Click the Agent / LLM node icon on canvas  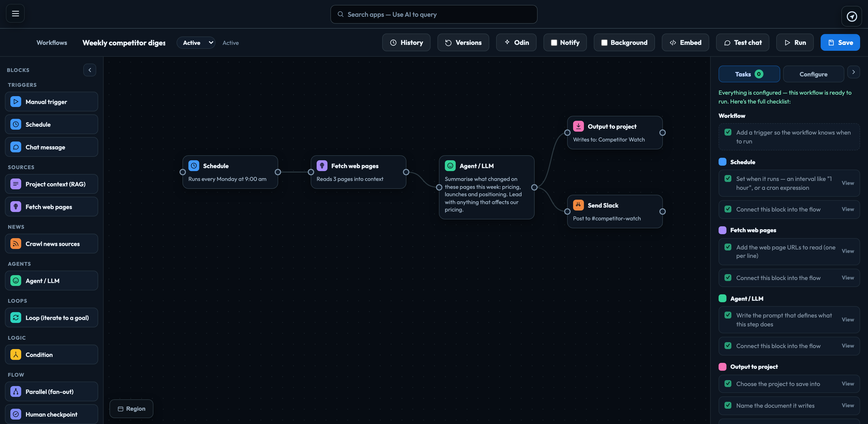point(450,166)
